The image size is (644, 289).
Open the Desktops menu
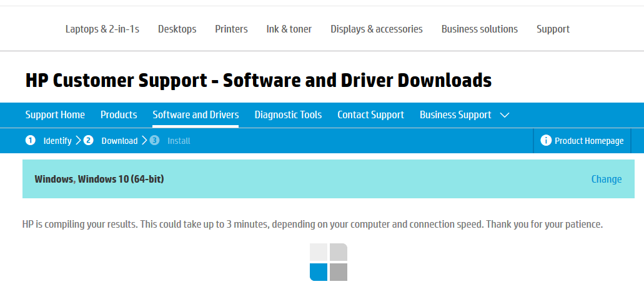(177, 29)
